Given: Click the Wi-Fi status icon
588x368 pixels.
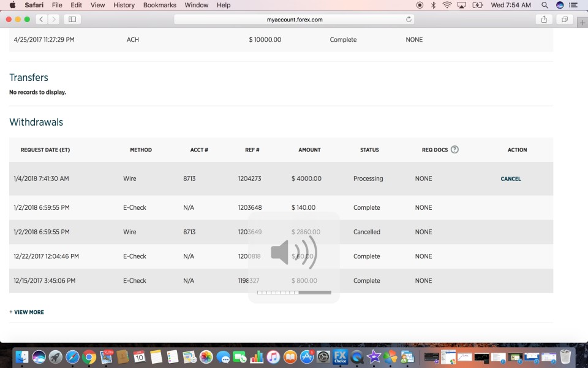Looking at the screenshot, I should pyautogui.click(x=447, y=5).
